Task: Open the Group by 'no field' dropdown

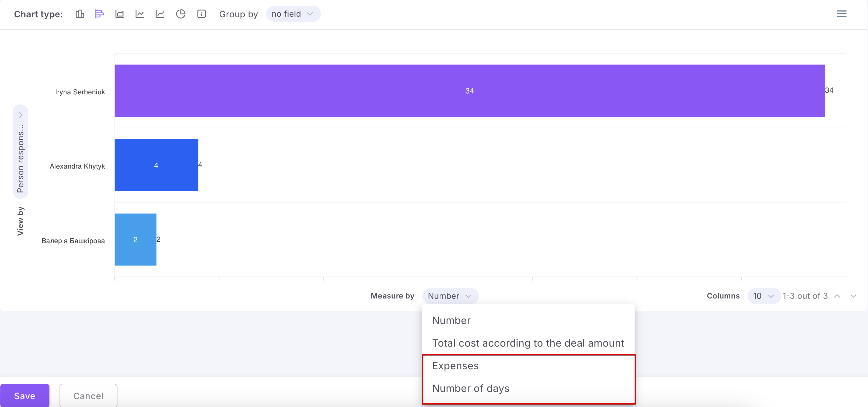Action: point(293,14)
